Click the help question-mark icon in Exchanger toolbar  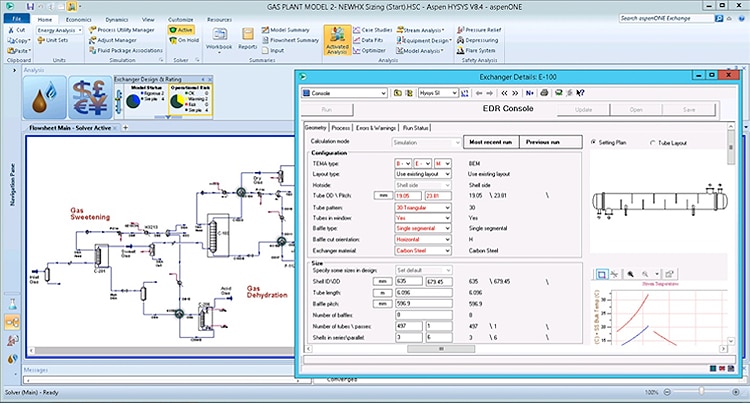click(x=580, y=93)
